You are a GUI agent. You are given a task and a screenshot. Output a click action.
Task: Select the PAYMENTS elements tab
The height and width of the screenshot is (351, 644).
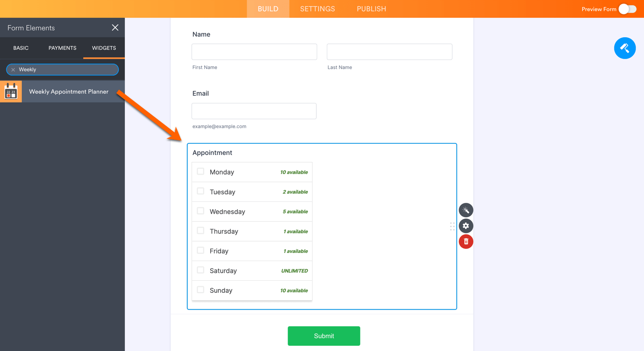click(x=62, y=48)
